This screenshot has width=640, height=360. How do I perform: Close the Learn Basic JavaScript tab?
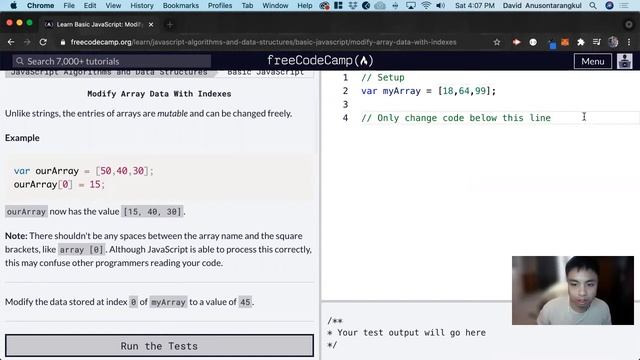(151, 24)
